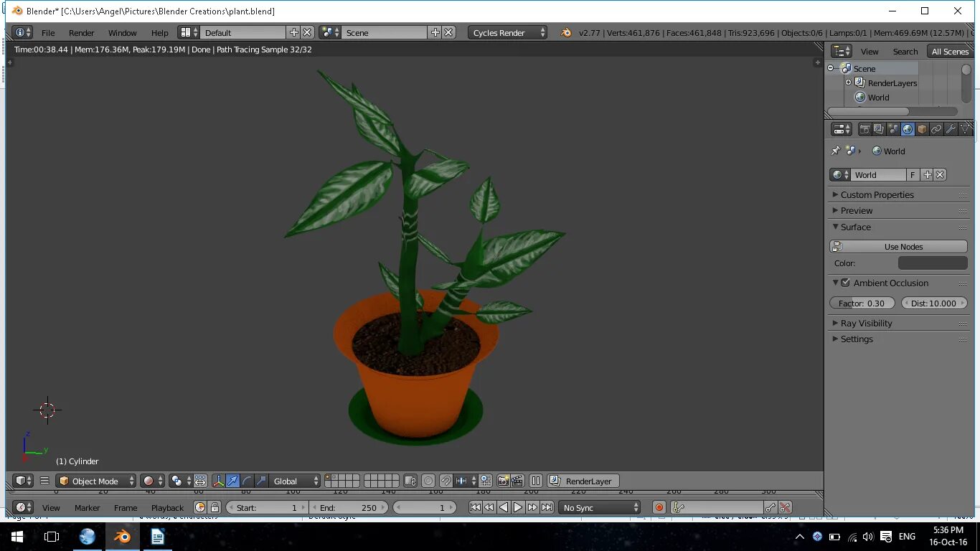980x551 pixels.
Task: Select the rotate manipulator arc icon
Action: click(247, 481)
